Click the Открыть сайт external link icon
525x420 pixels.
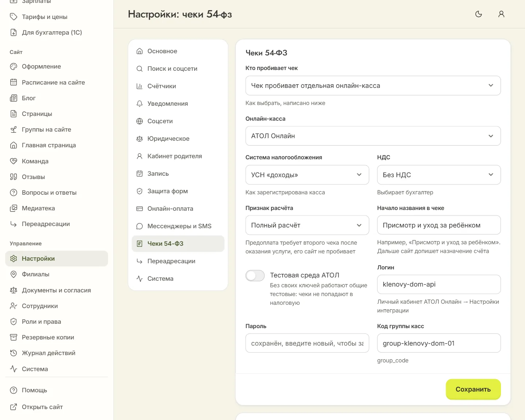click(13, 407)
